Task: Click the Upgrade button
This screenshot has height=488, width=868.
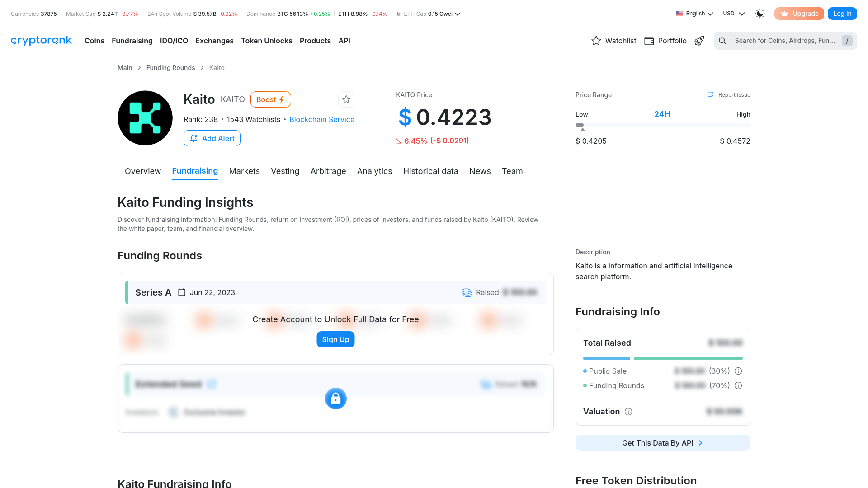Action: point(799,14)
